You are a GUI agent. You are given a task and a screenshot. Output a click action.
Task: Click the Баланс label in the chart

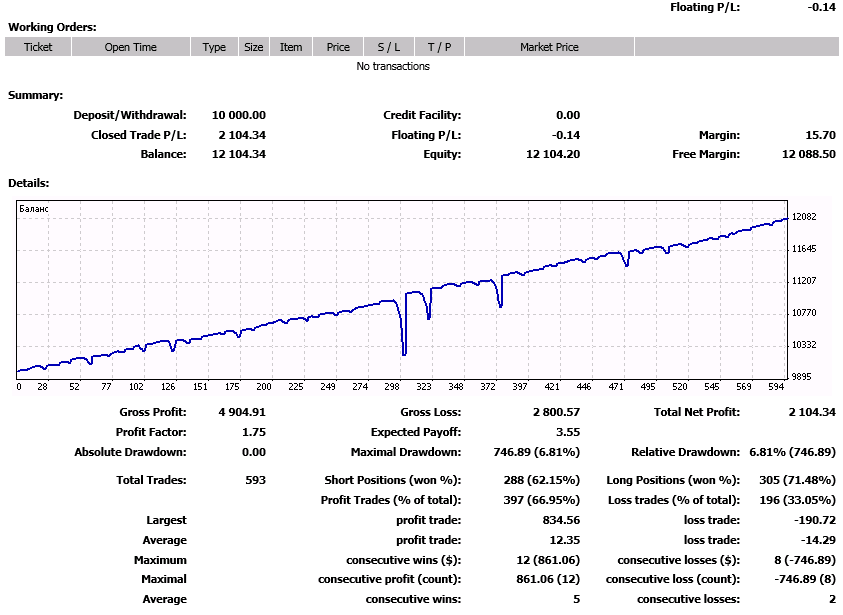click(35, 208)
